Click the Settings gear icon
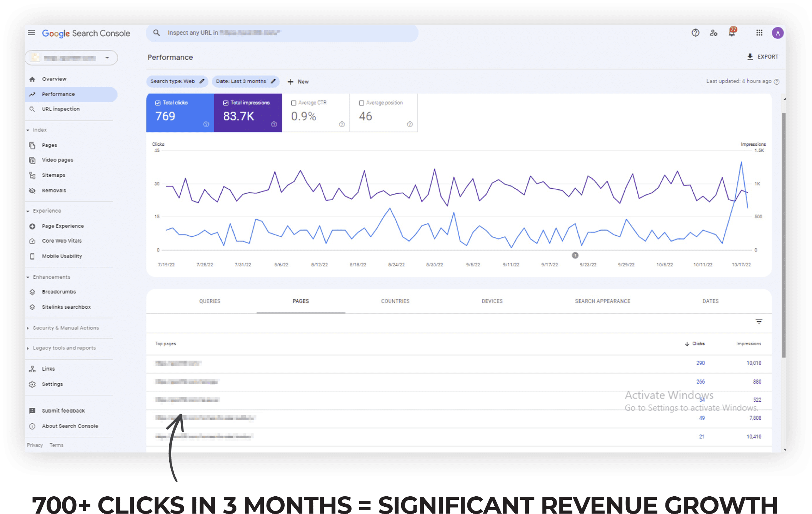This screenshot has width=812, height=514. click(x=32, y=384)
